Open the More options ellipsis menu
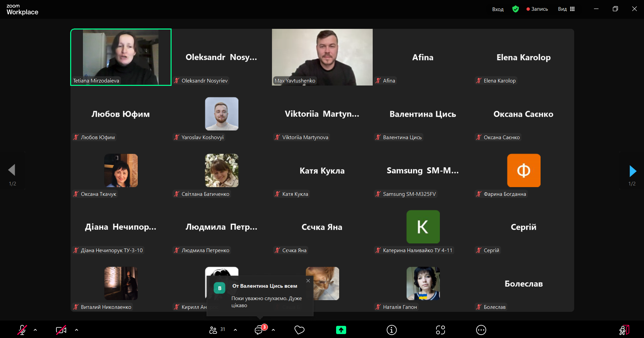This screenshot has width=644, height=338. [481, 330]
